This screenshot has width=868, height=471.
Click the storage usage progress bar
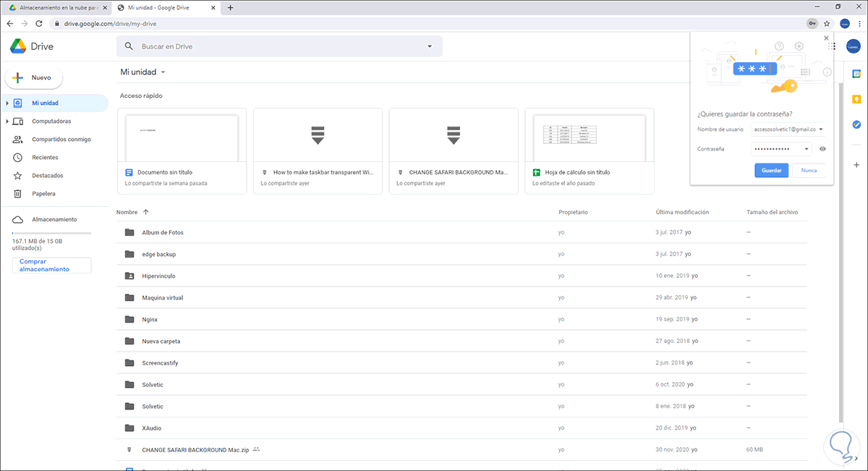click(x=52, y=233)
